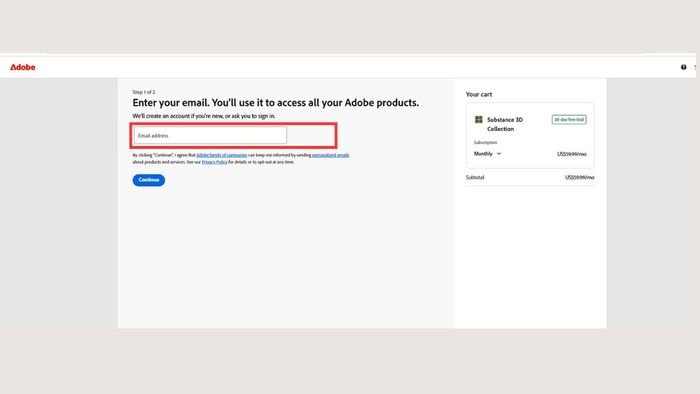Click the Step 1 of 2 label
This screenshot has height=394, width=700.
(144, 92)
